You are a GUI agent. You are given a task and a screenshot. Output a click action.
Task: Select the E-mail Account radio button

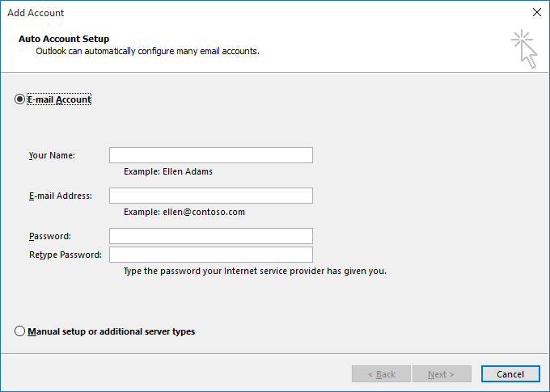20,99
